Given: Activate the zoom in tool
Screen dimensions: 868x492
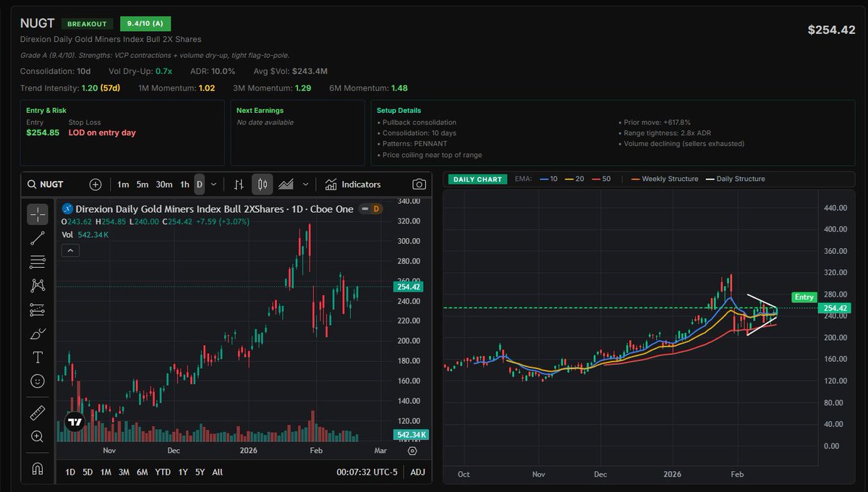Looking at the screenshot, I should (38, 436).
